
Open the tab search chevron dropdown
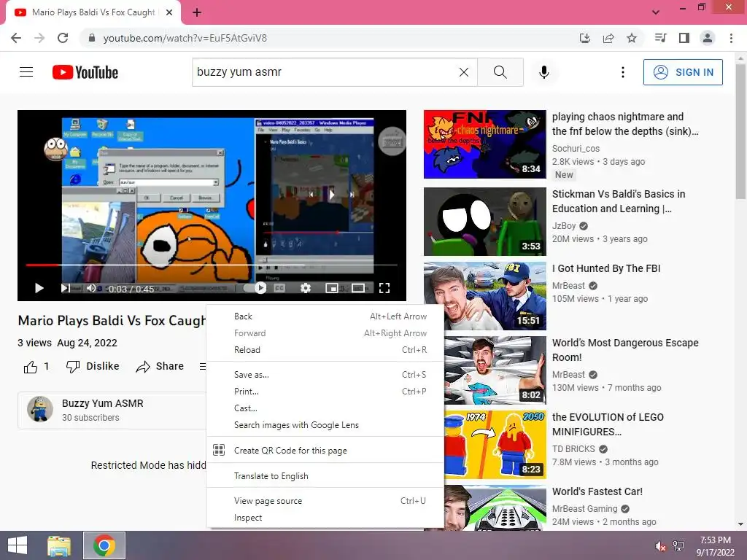(x=656, y=12)
